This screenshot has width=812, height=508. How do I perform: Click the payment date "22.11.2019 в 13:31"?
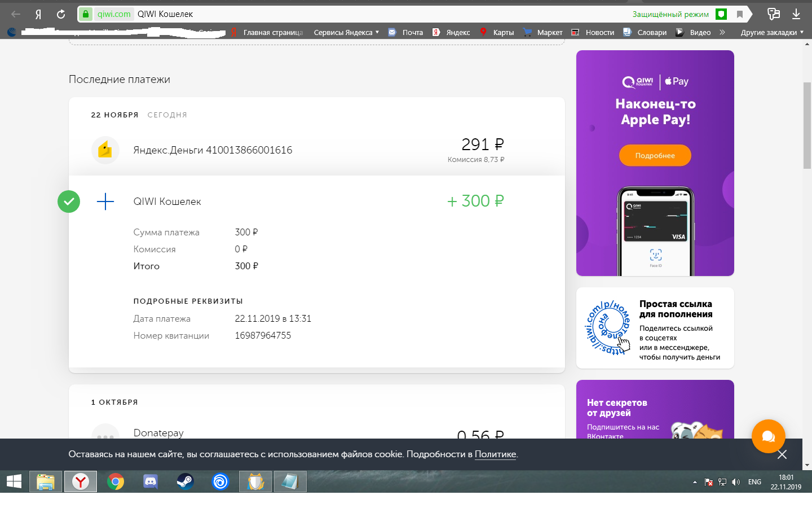(x=273, y=318)
